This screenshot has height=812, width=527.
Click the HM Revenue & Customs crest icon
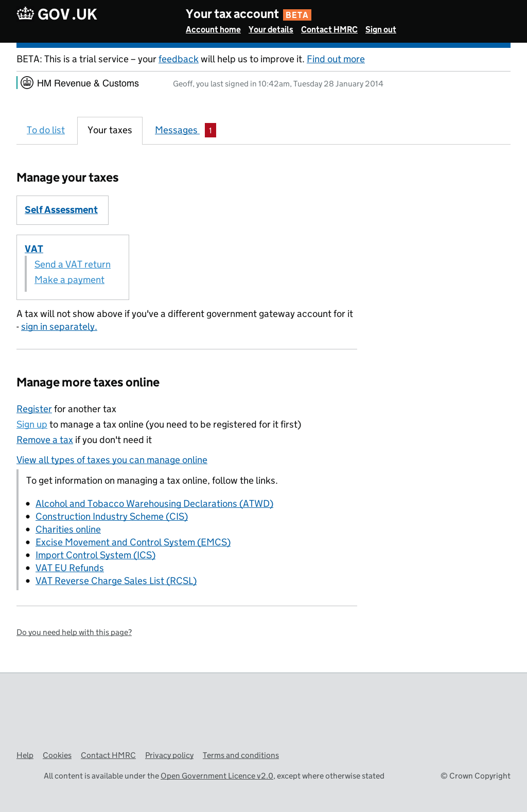pyautogui.click(x=27, y=83)
